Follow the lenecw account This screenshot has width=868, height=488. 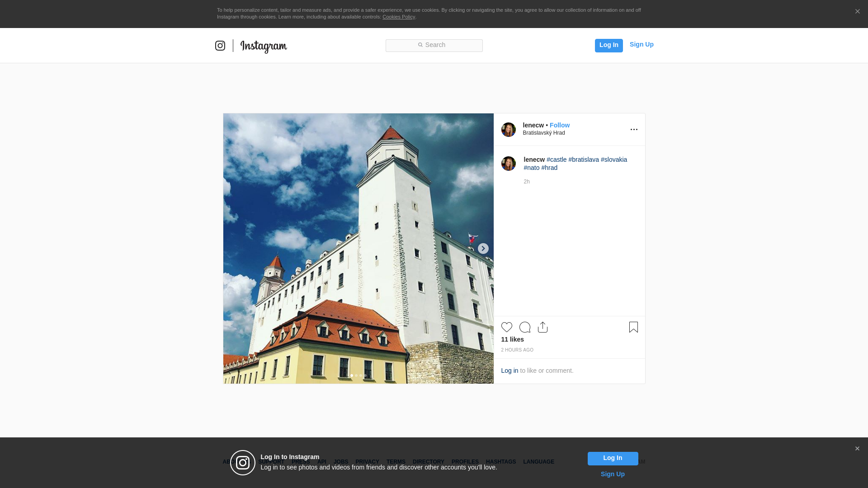coord(559,125)
